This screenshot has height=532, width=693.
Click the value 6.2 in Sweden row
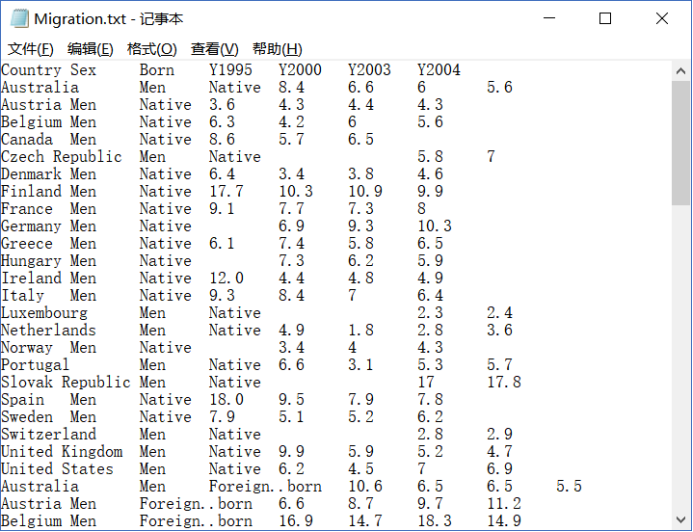430,417
